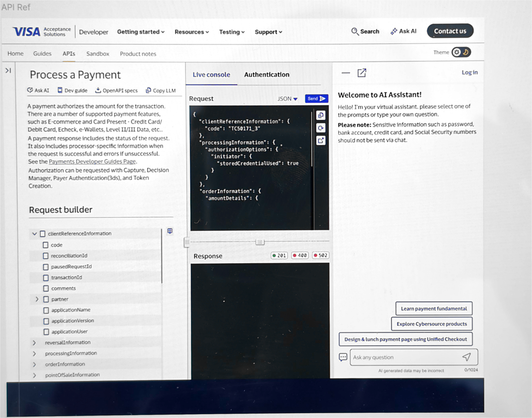Click the Send request button
Image resolution: width=532 pixels, height=418 pixels.
point(316,98)
